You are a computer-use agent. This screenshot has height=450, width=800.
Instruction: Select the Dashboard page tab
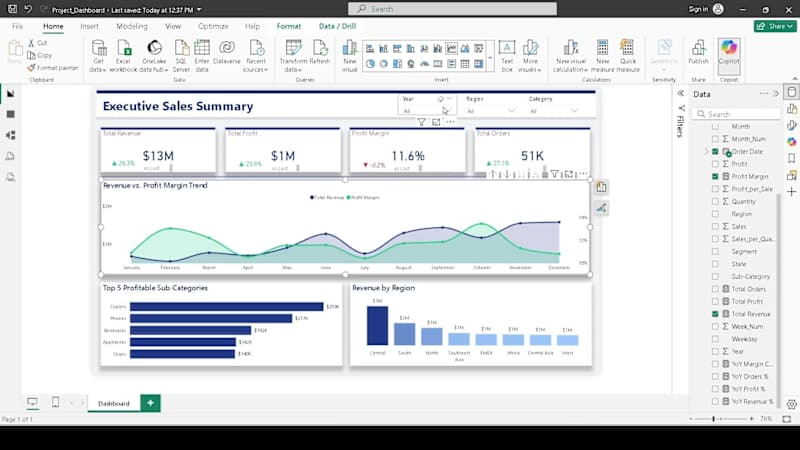[114, 403]
